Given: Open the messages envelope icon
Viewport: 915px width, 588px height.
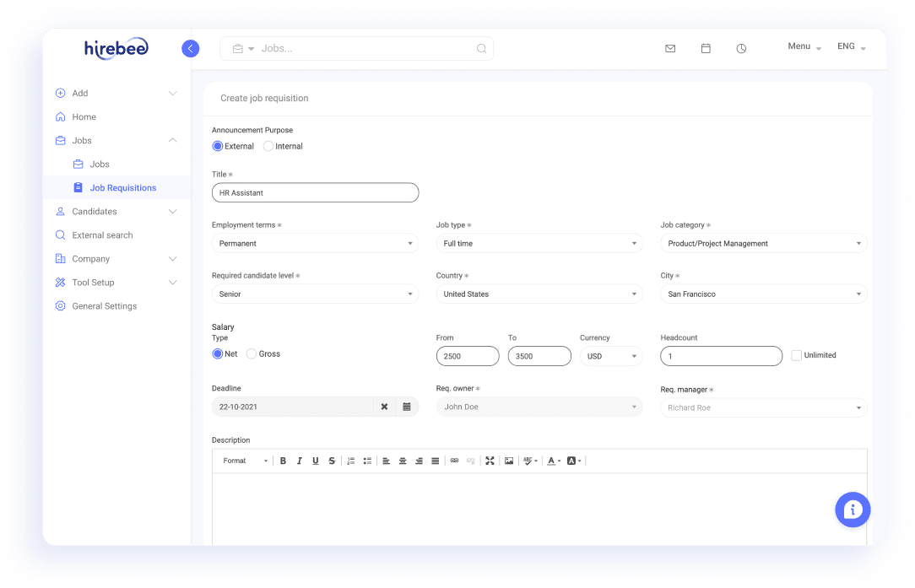Looking at the screenshot, I should [x=670, y=48].
